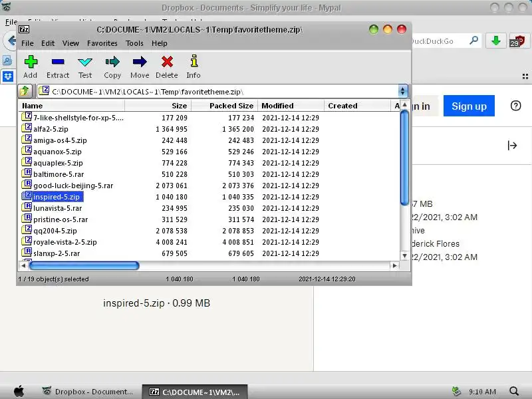
Task: Click the Dropbox Sign up button
Action: click(x=469, y=106)
